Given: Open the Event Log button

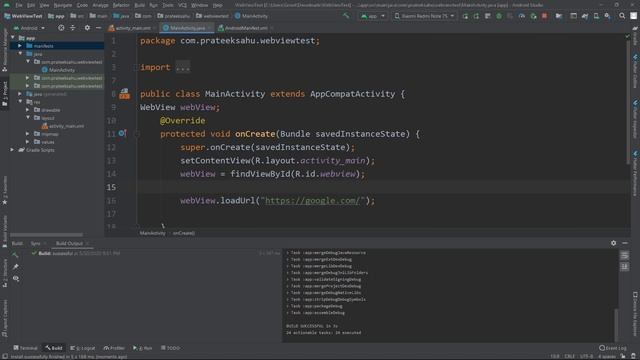Looking at the screenshot, I should click(613, 348).
